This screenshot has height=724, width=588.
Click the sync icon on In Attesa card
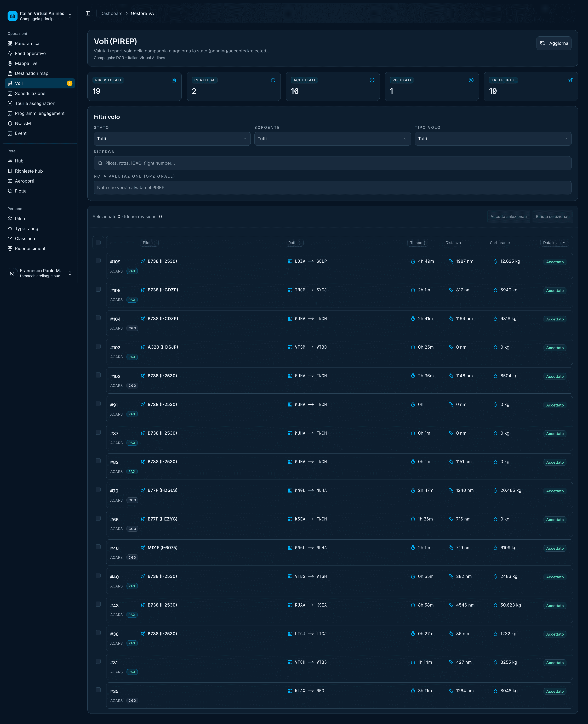pos(273,80)
